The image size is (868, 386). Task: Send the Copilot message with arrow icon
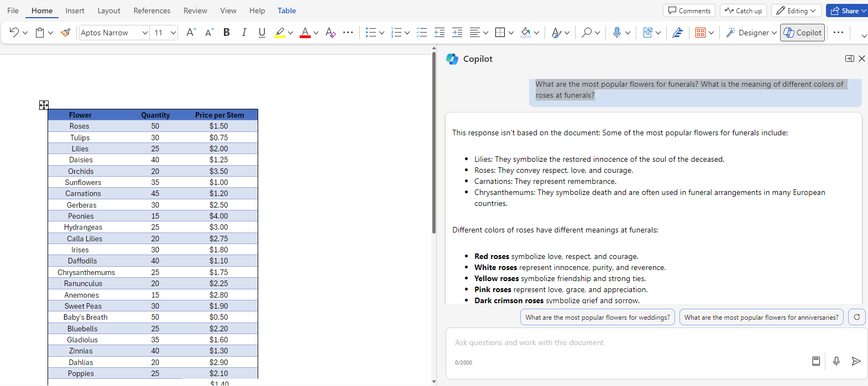(x=856, y=361)
